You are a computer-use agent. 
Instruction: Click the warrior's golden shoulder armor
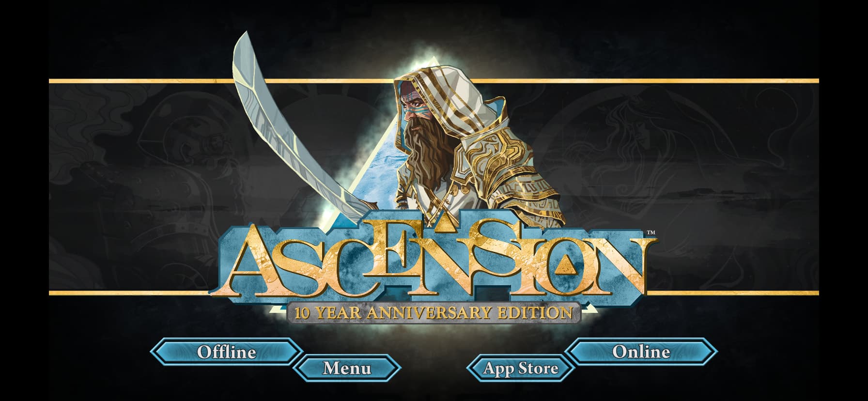click(504, 165)
